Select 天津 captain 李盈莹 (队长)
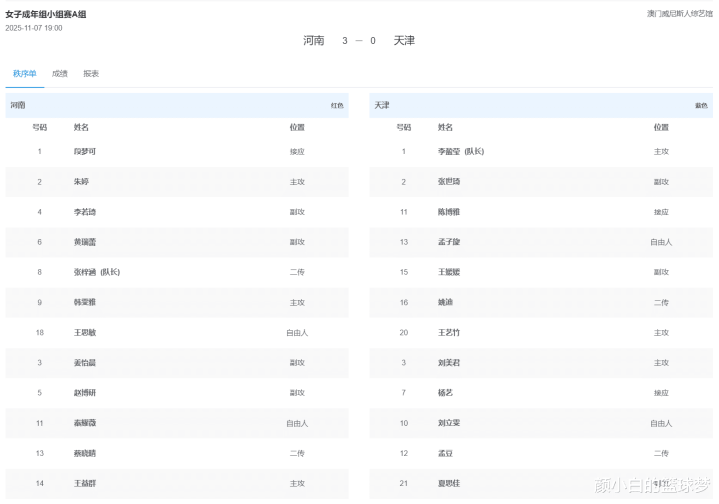The image size is (719, 504). click(x=461, y=151)
